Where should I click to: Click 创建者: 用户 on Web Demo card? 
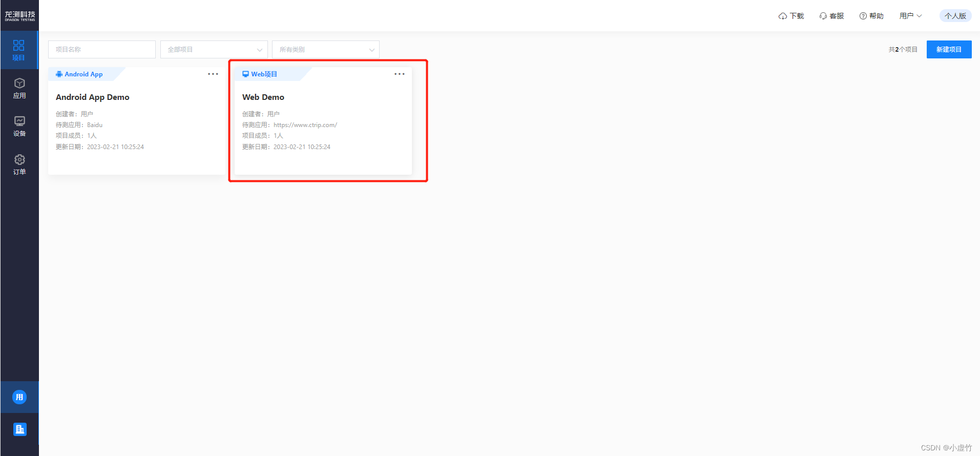click(x=261, y=114)
